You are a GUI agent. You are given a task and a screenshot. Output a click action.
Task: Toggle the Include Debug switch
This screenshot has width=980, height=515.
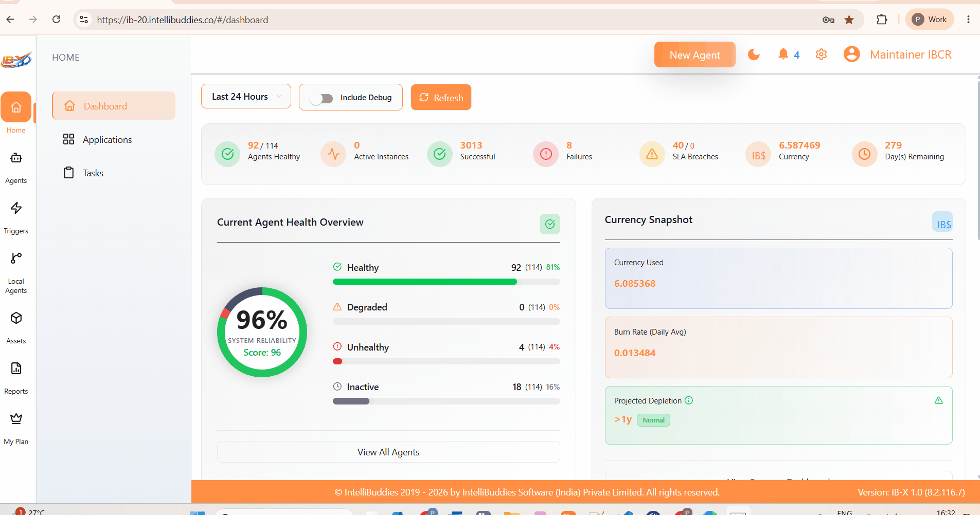click(322, 98)
